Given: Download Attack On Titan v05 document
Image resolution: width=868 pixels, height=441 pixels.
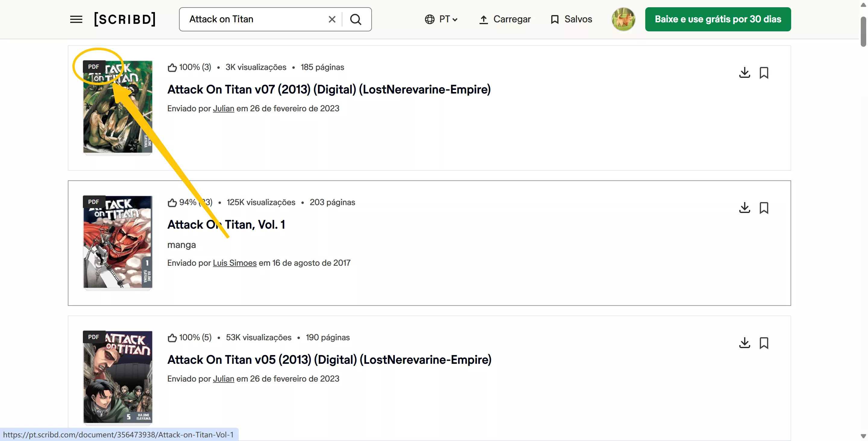Looking at the screenshot, I should point(744,343).
